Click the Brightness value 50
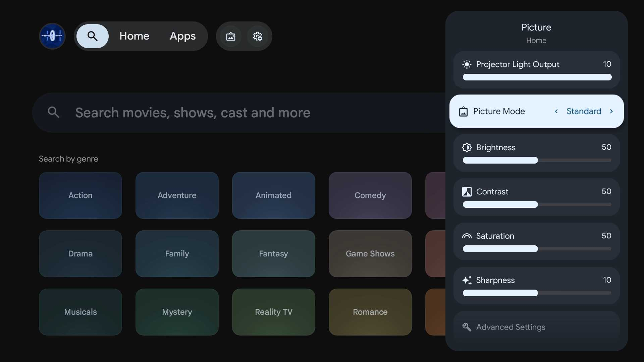This screenshot has height=362, width=644. [606, 147]
